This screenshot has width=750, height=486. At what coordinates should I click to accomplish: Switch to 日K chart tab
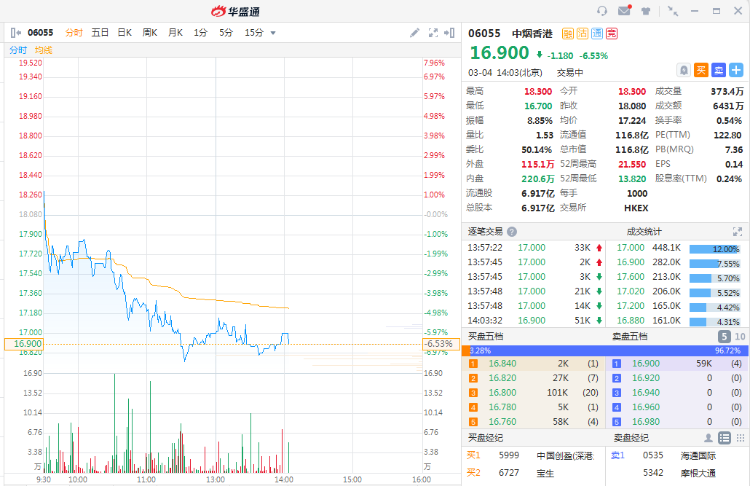click(125, 33)
